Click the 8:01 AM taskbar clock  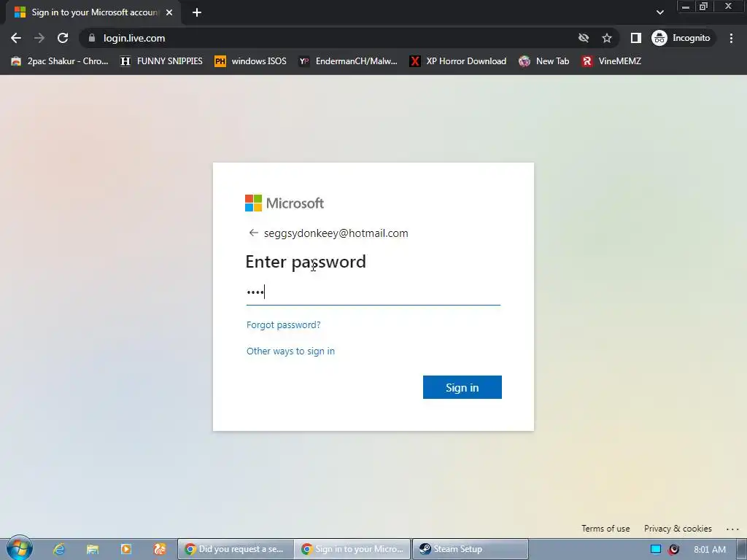click(x=710, y=549)
